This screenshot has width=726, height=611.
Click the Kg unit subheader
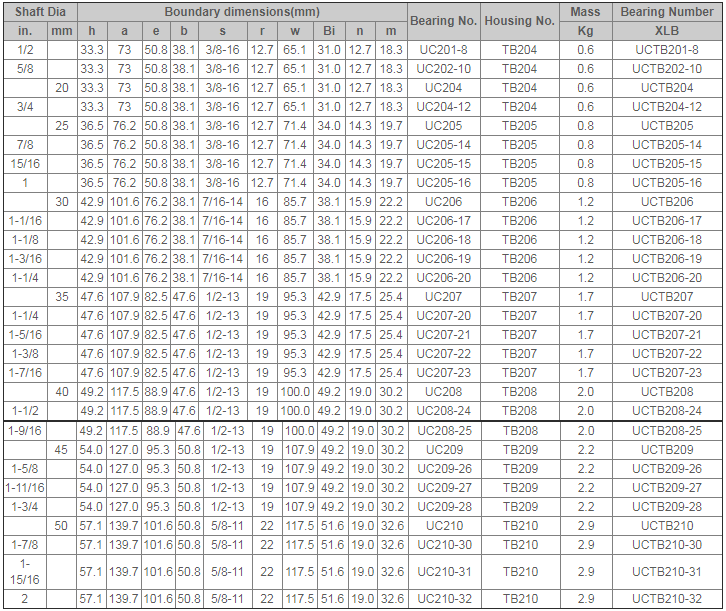pyautogui.click(x=585, y=31)
